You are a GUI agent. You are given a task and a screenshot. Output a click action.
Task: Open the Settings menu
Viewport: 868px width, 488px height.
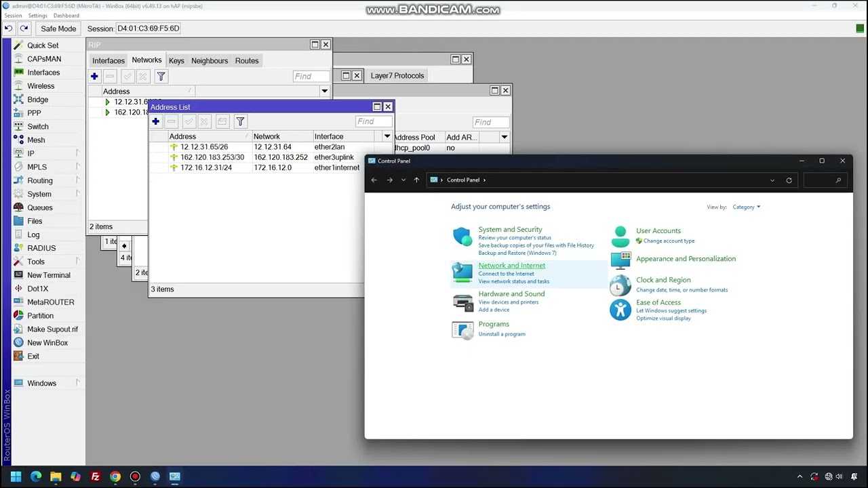click(37, 16)
